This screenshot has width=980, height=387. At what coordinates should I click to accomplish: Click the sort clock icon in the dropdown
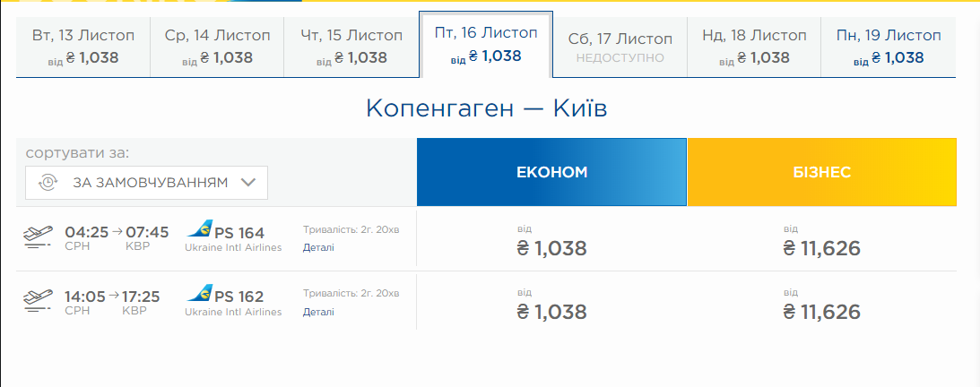[48, 183]
